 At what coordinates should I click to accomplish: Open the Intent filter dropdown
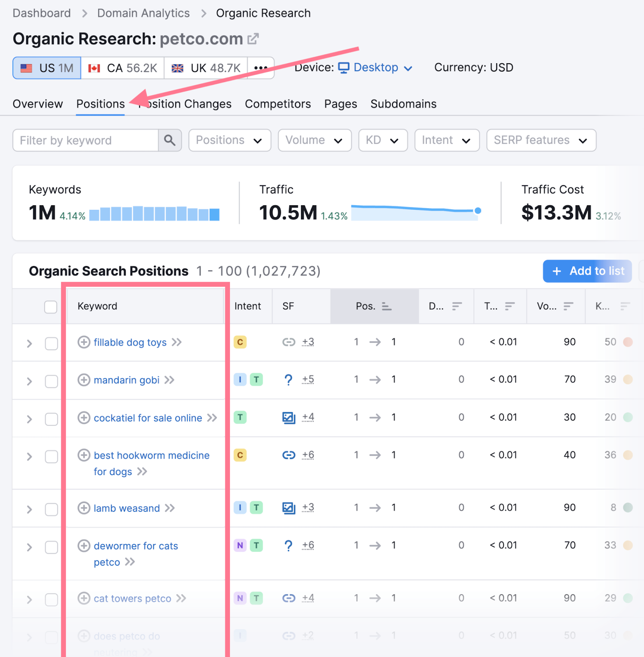[447, 140]
